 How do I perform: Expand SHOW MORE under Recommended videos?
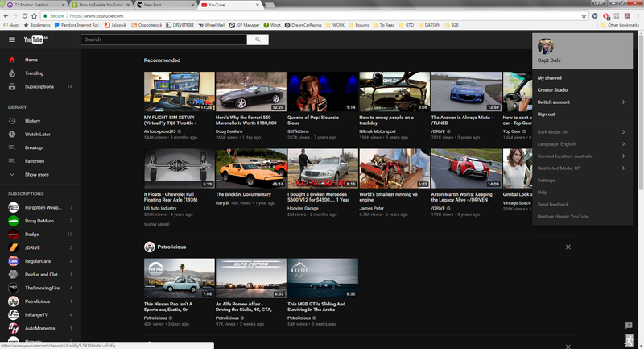click(x=156, y=225)
